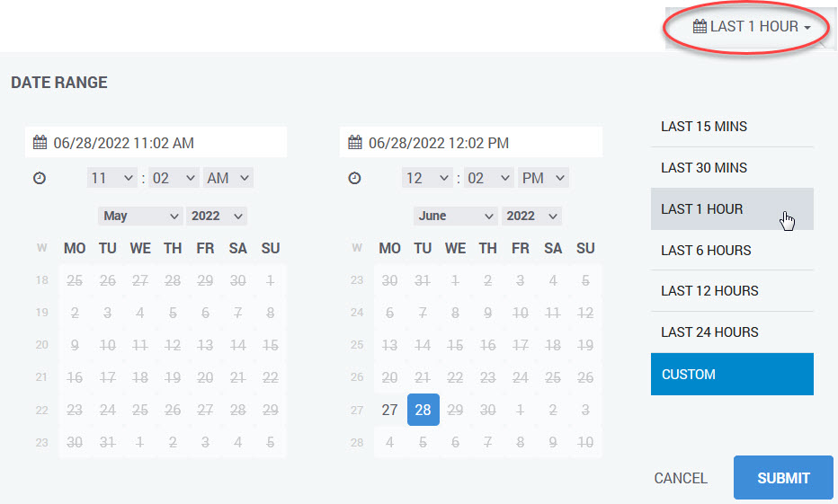Expand the May month selector
This screenshot has width=838, height=504.
point(140,216)
